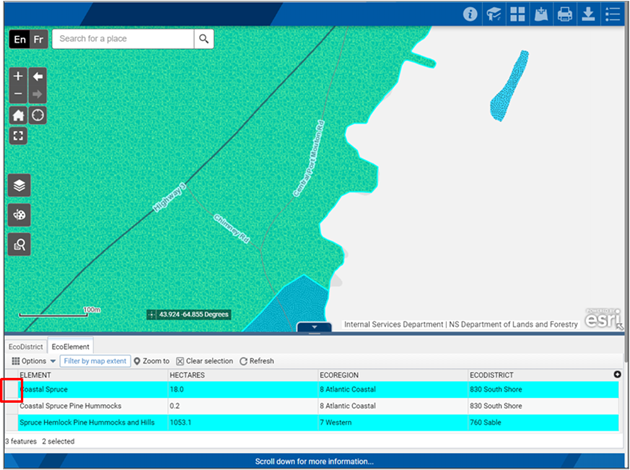Click the 43.924 -64.855 Degrees coordinate readout
Image resolution: width=630 pixels, height=470 pixels.
coord(194,315)
